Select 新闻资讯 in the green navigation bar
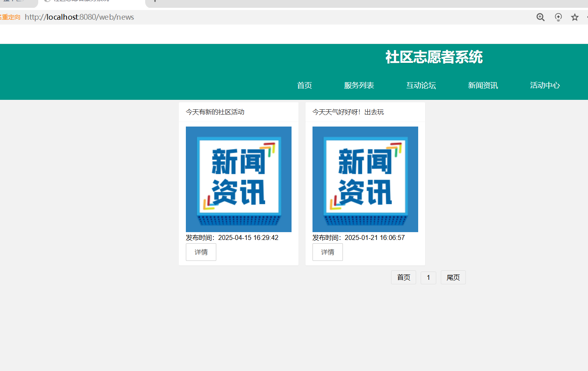Viewport: 588px width, 371px height. 483,85
